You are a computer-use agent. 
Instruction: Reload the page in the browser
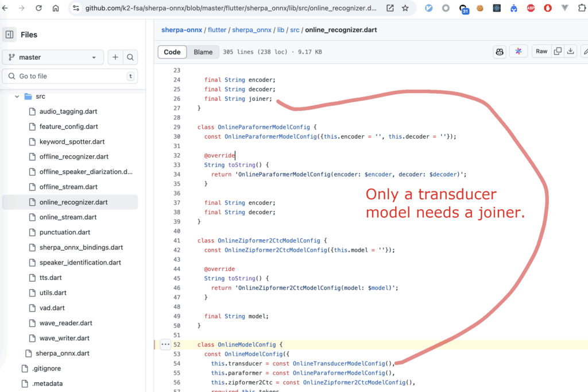[38, 8]
